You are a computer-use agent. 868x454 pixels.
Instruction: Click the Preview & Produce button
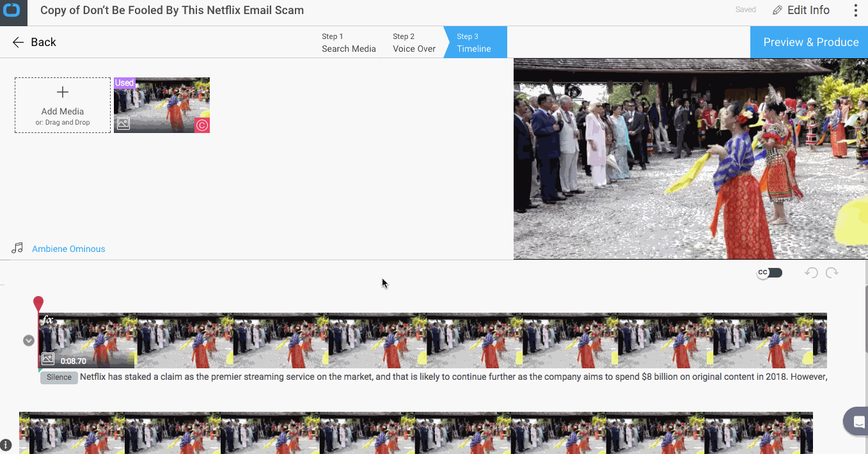810,42
